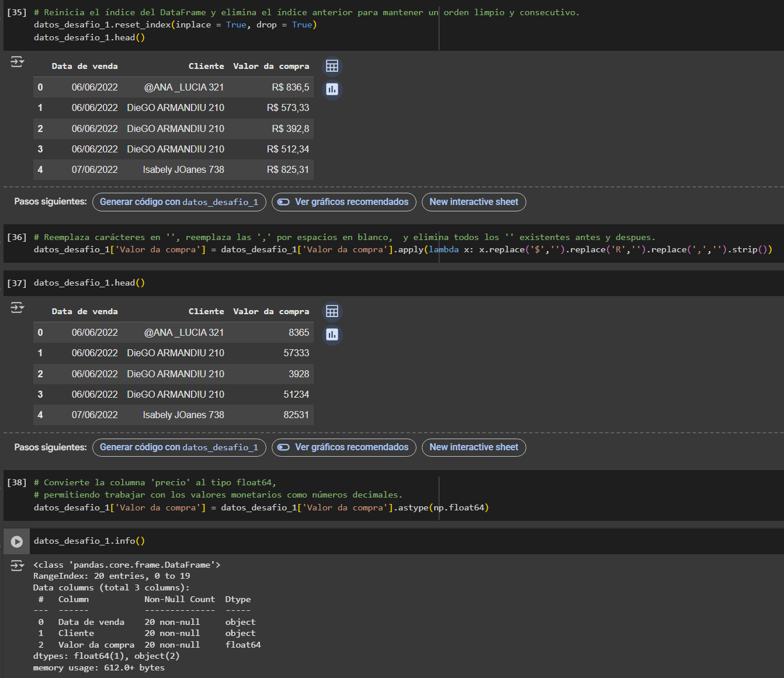Image resolution: width=784 pixels, height=678 pixels.
Task: Click 'memory usage: 612.0+ bytes' line
Action: [x=99, y=667]
